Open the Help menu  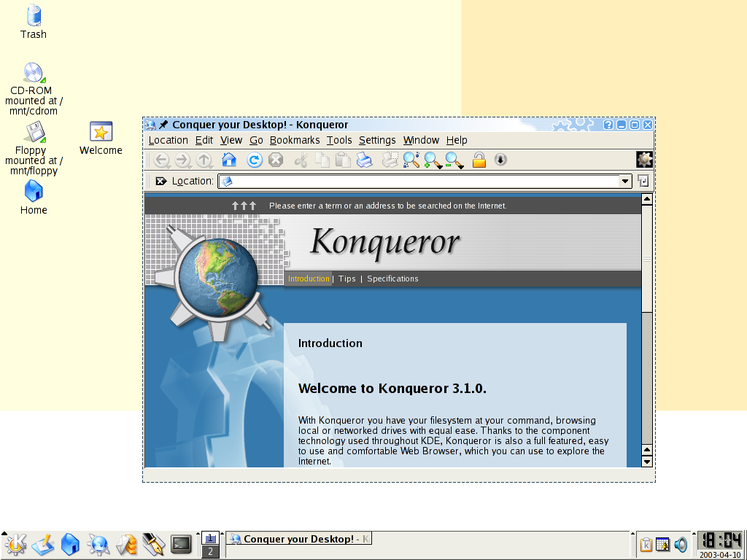click(x=457, y=140)
